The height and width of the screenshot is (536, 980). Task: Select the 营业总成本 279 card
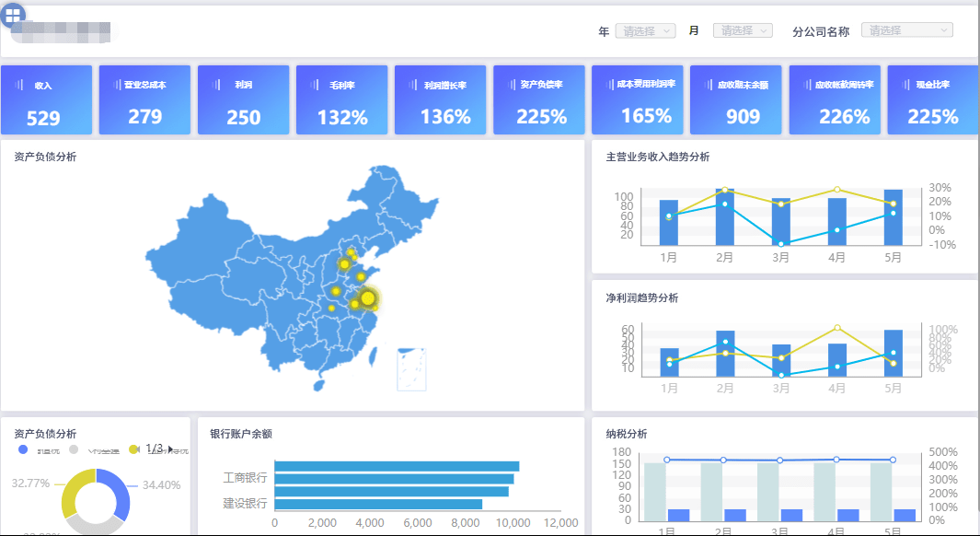[145, 100]
